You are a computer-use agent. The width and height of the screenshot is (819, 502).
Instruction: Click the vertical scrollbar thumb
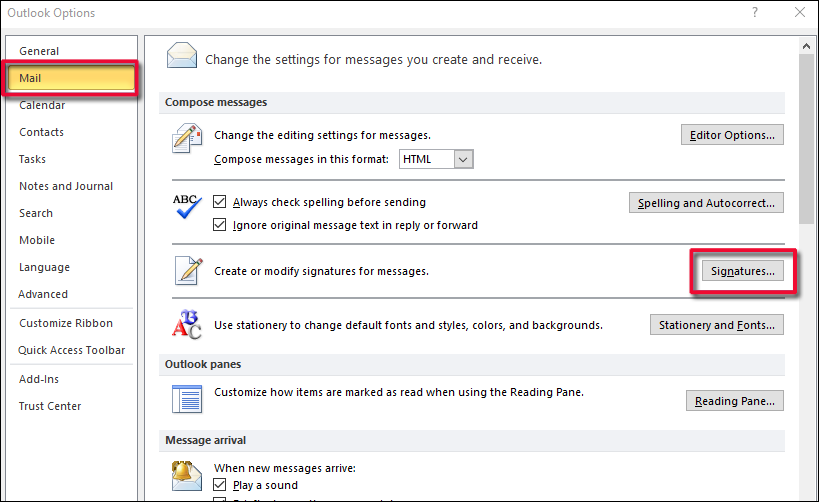(x=806, y=139)
